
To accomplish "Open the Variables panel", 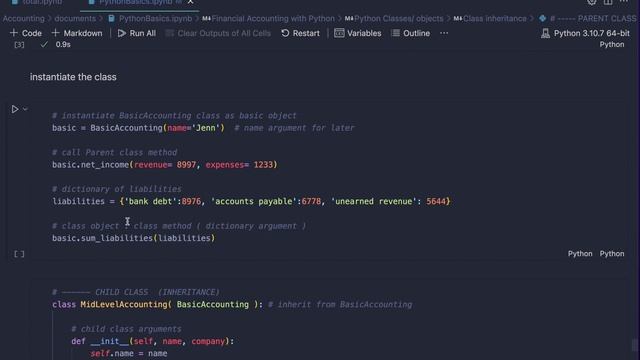I will point(358,33).
